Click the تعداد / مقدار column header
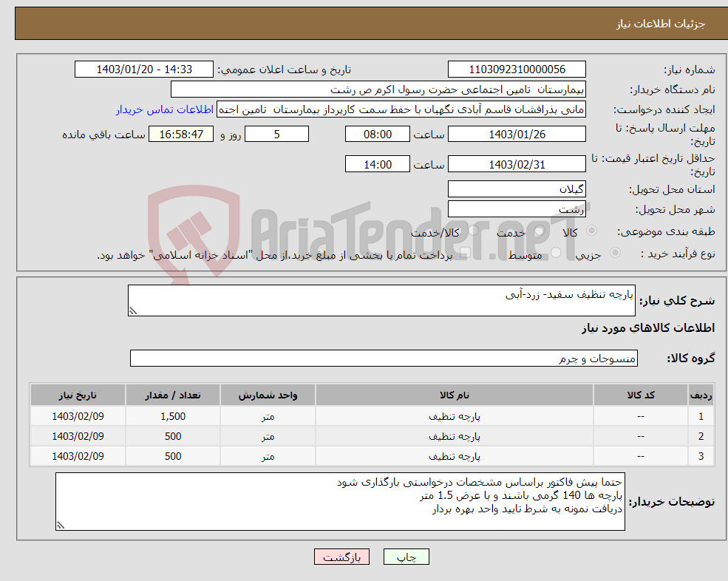Screen dimensions: 728x581 [x=173, y=395]
